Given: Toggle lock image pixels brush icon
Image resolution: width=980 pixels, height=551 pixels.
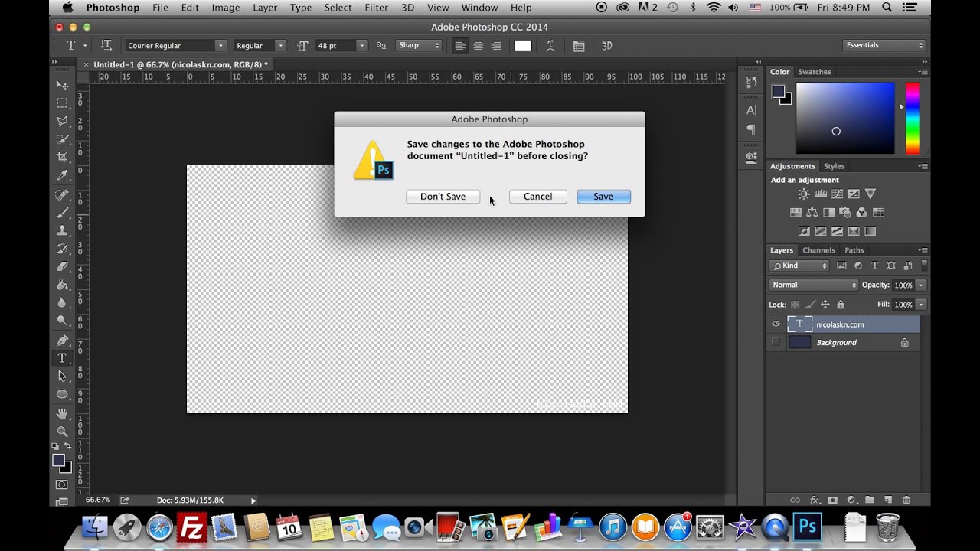Looking at the screenshot, I should pyautogui.click(x=810, y=305).
